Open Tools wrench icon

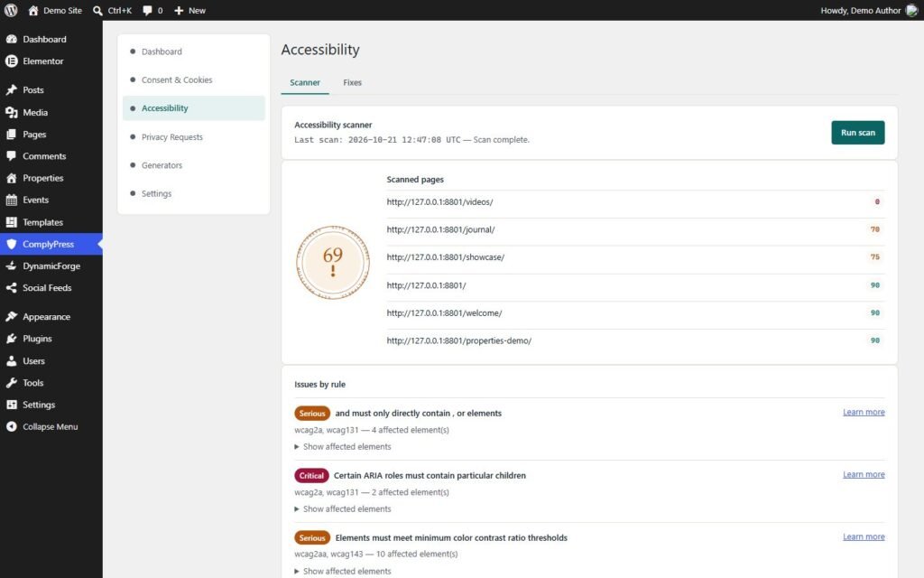tap(11, 382)
